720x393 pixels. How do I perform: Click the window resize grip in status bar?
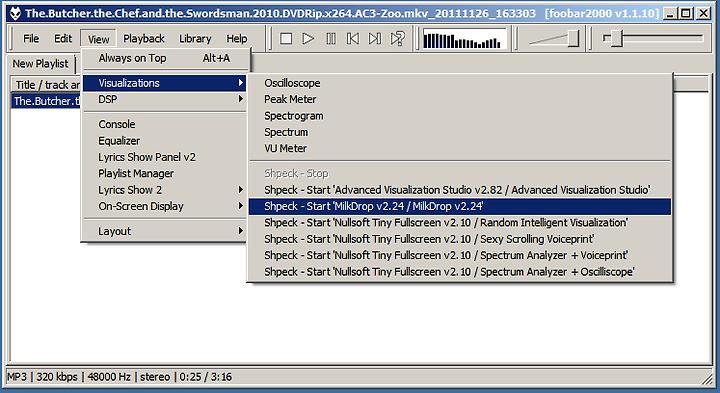click(706, 379)
